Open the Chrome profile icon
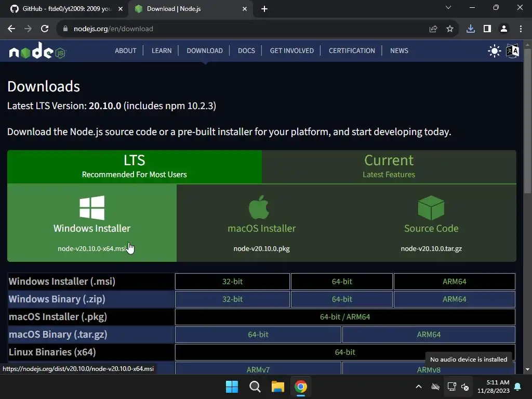Screen dimensions: 532x399 504,29
